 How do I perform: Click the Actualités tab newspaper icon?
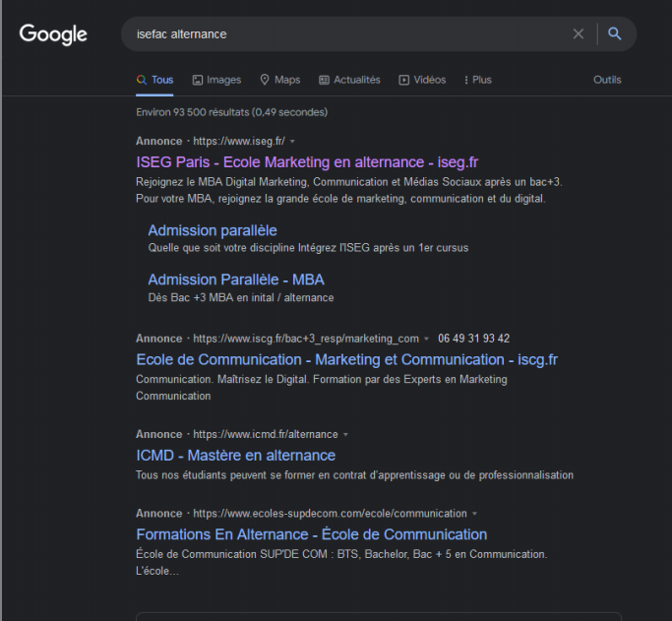324,80
